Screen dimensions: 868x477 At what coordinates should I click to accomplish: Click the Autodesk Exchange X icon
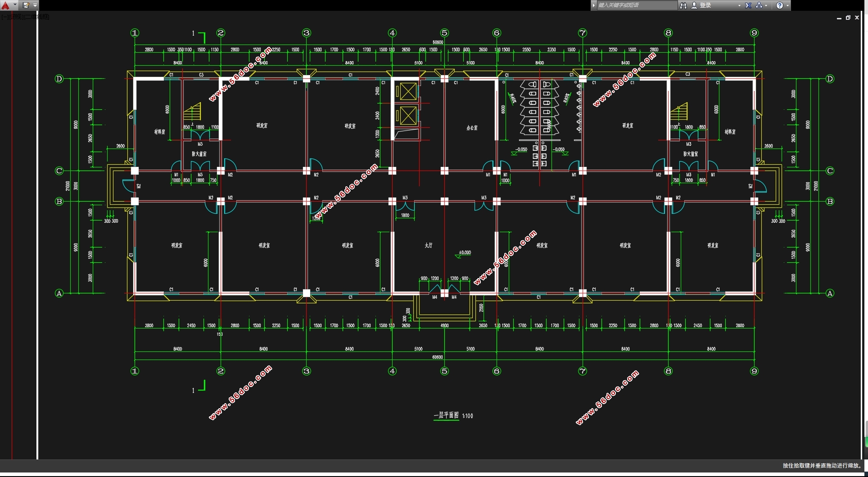point(748,5)
